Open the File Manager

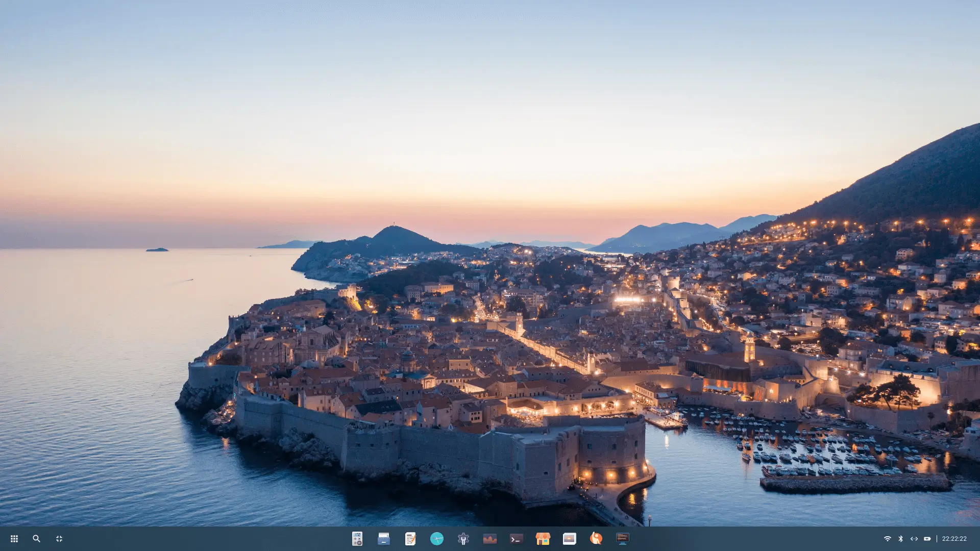[x=384, y=538]
